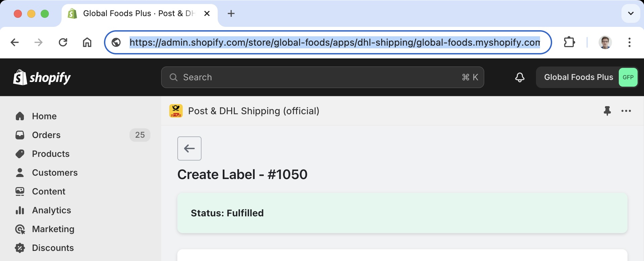This screenshot has height=261, width=644.
Task: Click the Shopify Search field
Action: [322, 77]
